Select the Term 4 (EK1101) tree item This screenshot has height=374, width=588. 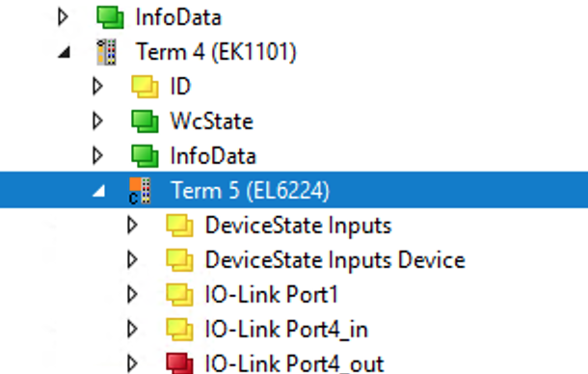[x=216, y=52]
